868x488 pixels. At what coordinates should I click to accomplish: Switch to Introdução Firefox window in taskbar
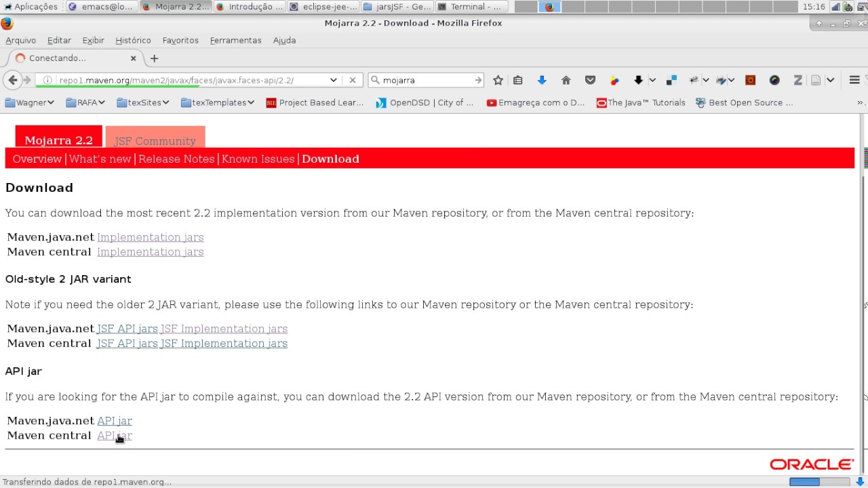point(250,7)
